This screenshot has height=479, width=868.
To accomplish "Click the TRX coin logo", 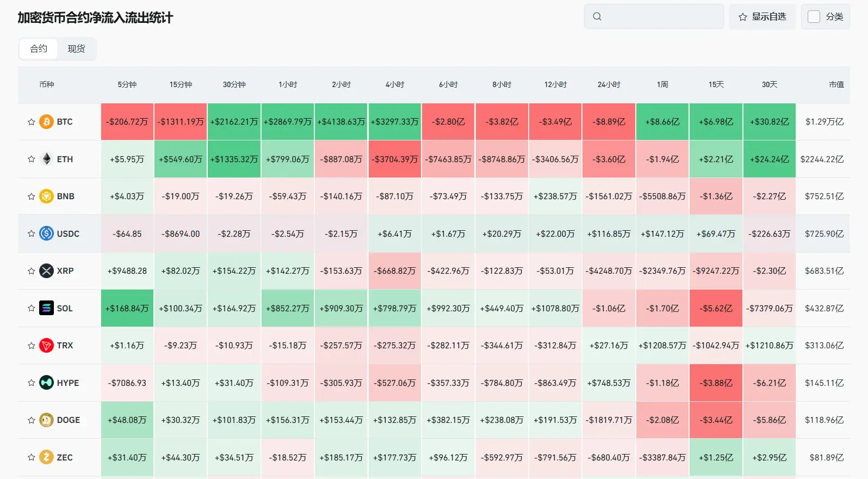I will 46,345.
